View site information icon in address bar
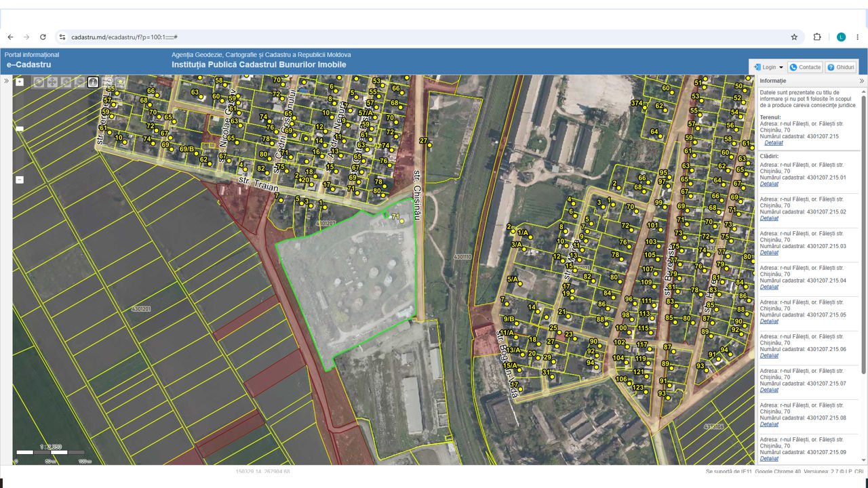 coord(62,37)
